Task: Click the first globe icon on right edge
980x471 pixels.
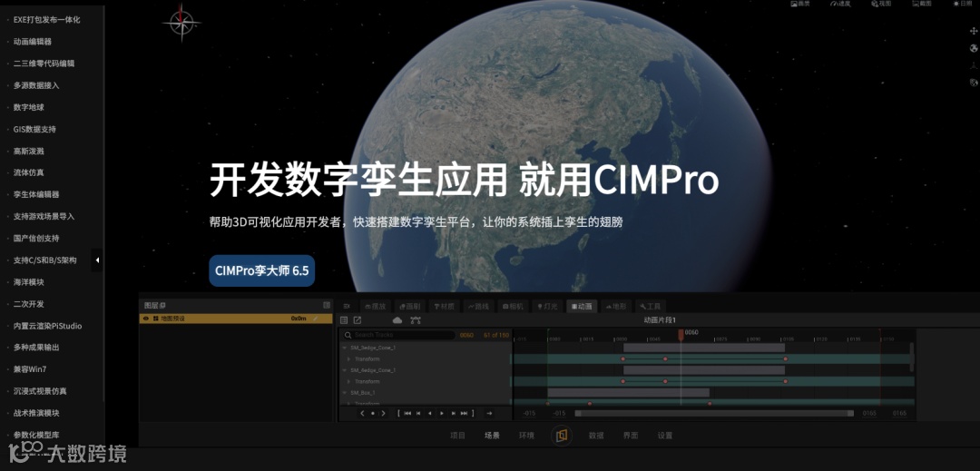Action: pos(973,48)
